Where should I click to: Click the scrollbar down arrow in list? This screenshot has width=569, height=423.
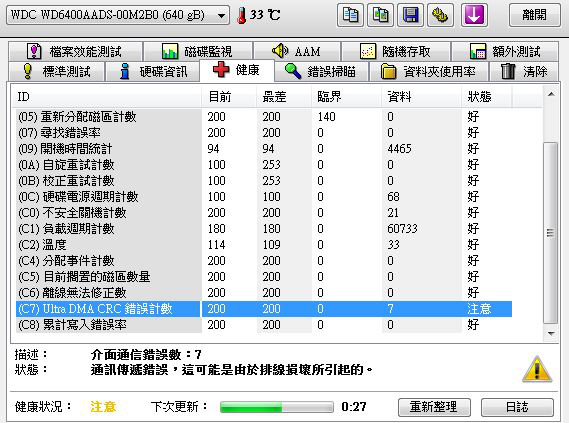(551, 333)
